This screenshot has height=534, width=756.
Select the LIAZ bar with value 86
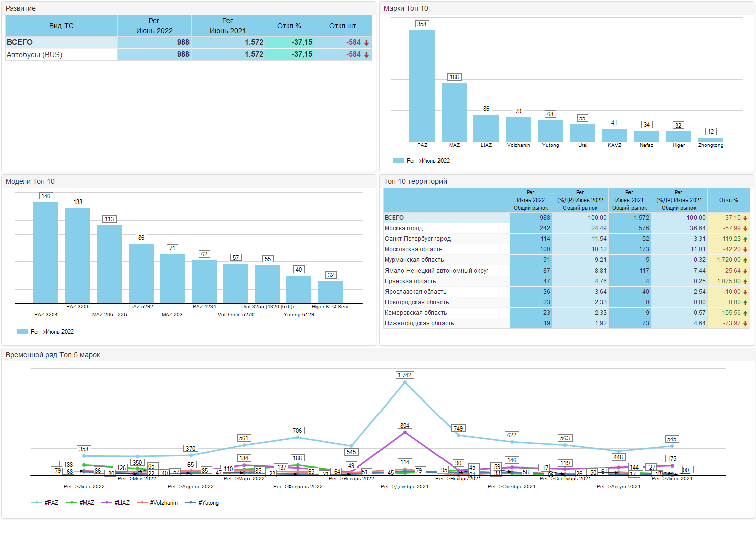pos(486,128)
